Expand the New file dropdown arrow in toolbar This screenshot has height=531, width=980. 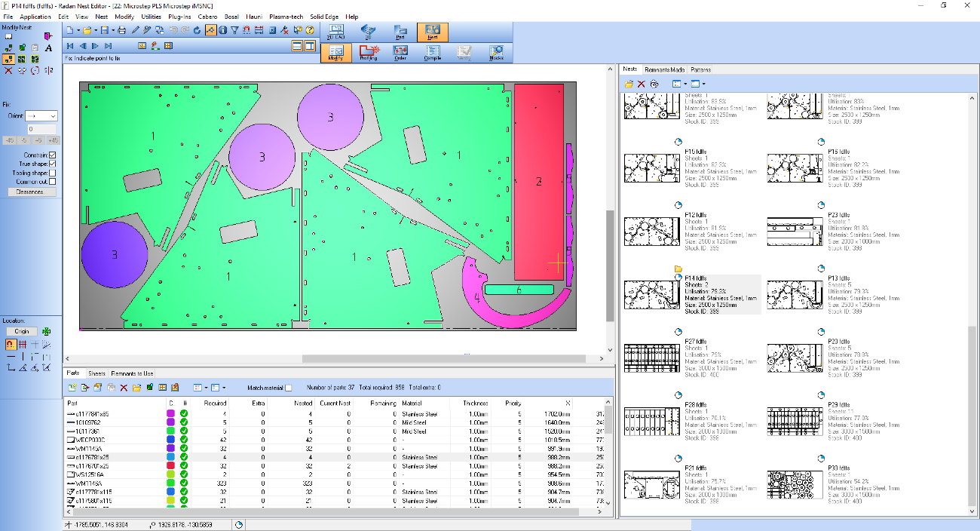point(78,30)
